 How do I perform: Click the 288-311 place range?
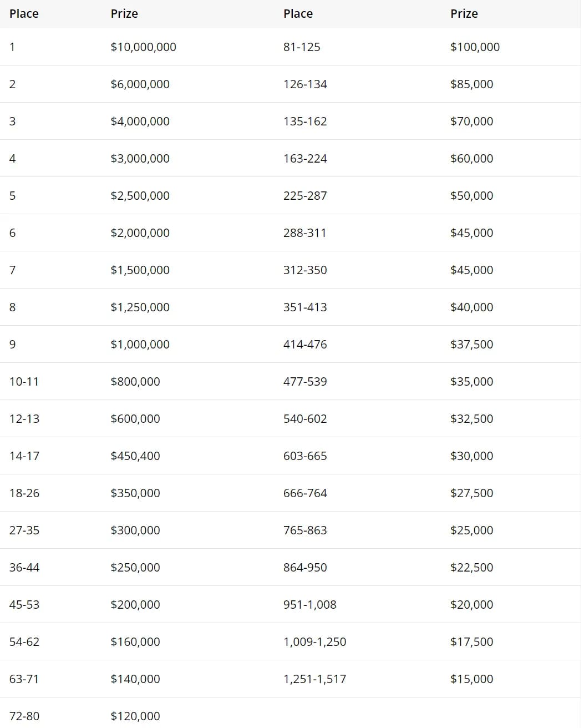(304, 233)
